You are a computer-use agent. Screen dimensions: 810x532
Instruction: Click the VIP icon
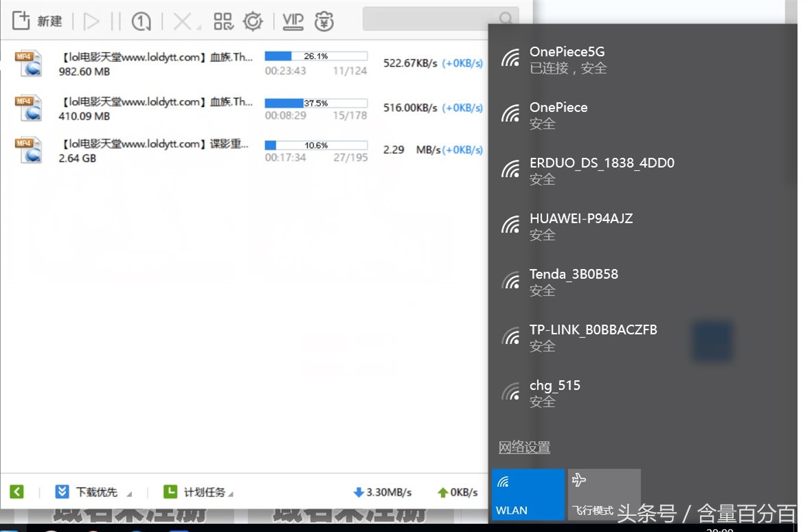tap(293, 22)
